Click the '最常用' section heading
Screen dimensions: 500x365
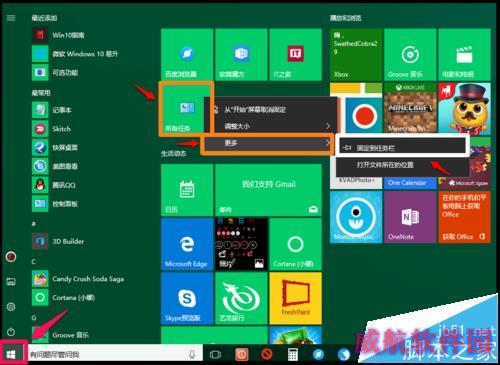(x=41, y=92)
